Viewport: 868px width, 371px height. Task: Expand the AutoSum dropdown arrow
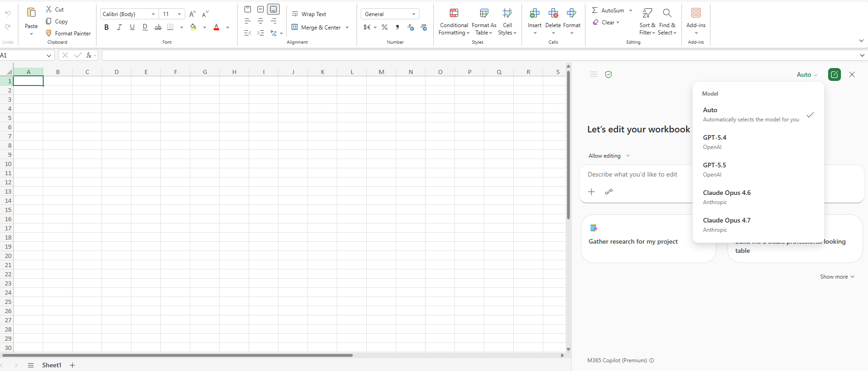coord(630,10)
